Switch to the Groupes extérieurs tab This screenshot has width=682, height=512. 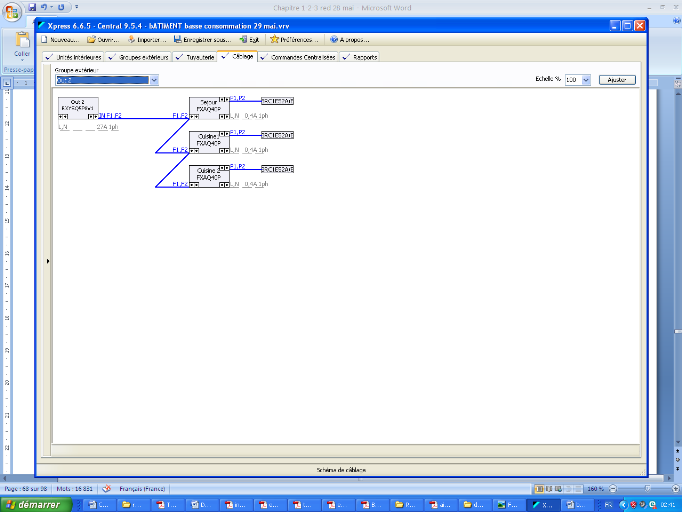pos(138,57)
